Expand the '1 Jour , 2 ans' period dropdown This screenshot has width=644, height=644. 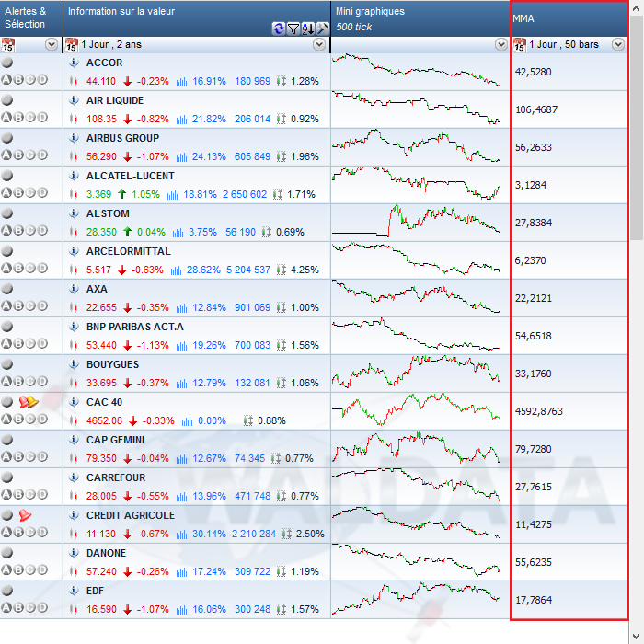pyautogui.click(x=319, y=44)
